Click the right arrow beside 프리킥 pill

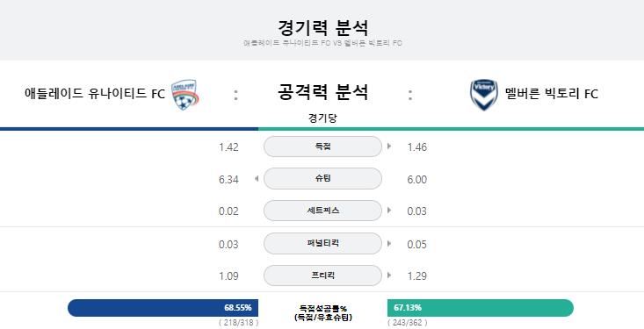click(389, 275)
